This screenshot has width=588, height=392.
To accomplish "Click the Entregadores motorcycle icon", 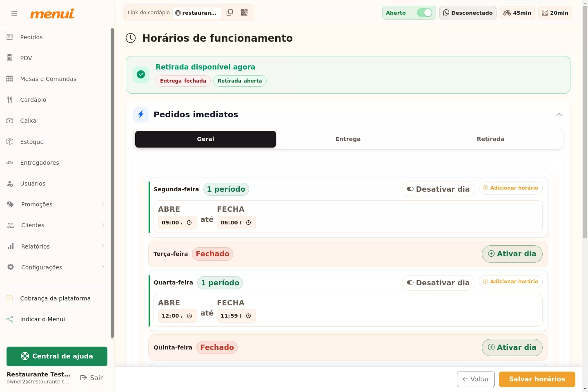I will [10, 163].
